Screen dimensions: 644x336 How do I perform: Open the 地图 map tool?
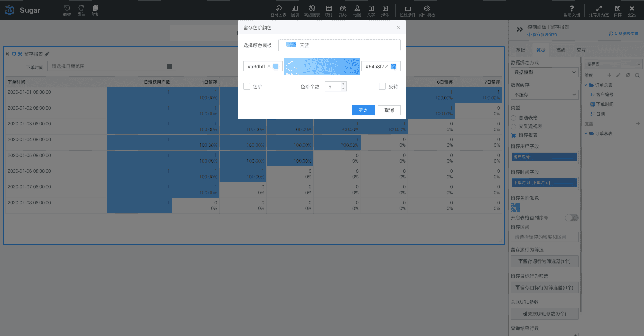click(x=357, y=11)
